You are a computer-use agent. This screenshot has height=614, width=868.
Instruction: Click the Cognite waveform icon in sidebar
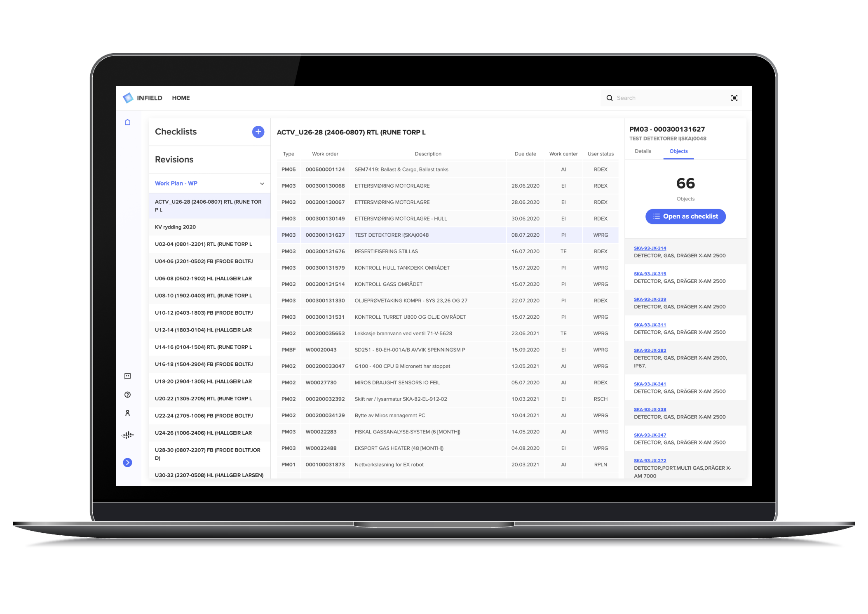128,435
